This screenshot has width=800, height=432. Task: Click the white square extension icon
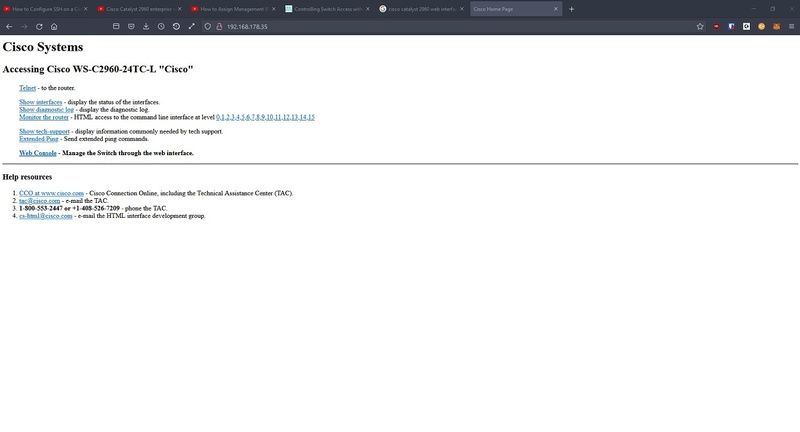(x=746, y=27)
